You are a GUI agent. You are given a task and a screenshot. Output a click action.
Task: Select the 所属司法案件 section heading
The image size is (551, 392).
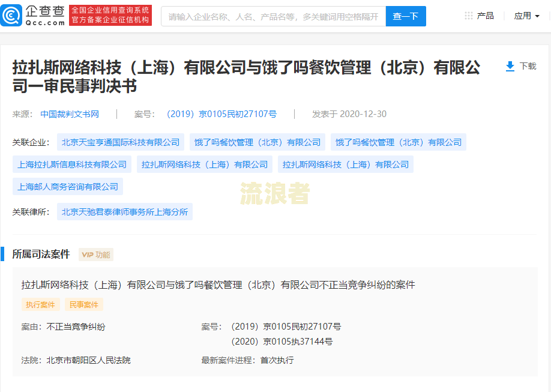(x=41, y=254)
